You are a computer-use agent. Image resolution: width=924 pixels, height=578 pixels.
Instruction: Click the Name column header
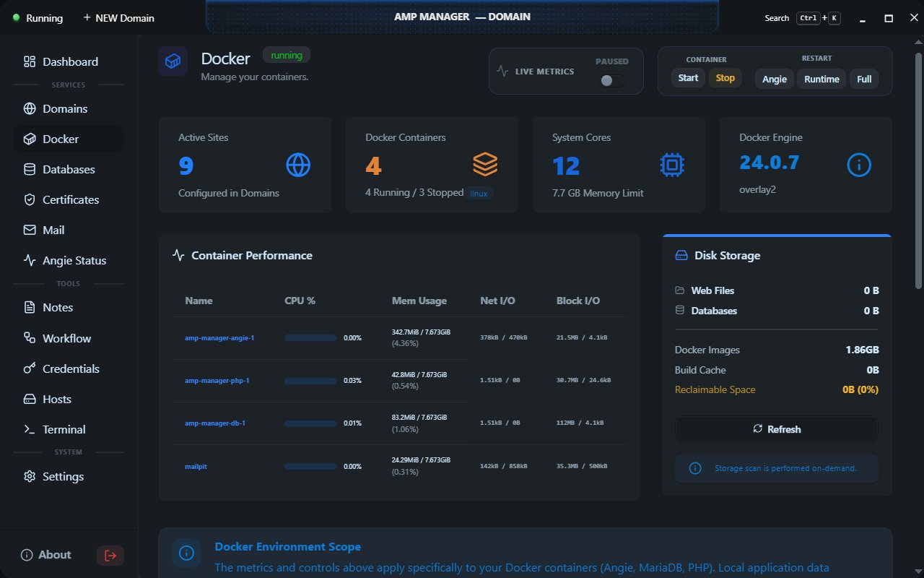click(199, 301)
